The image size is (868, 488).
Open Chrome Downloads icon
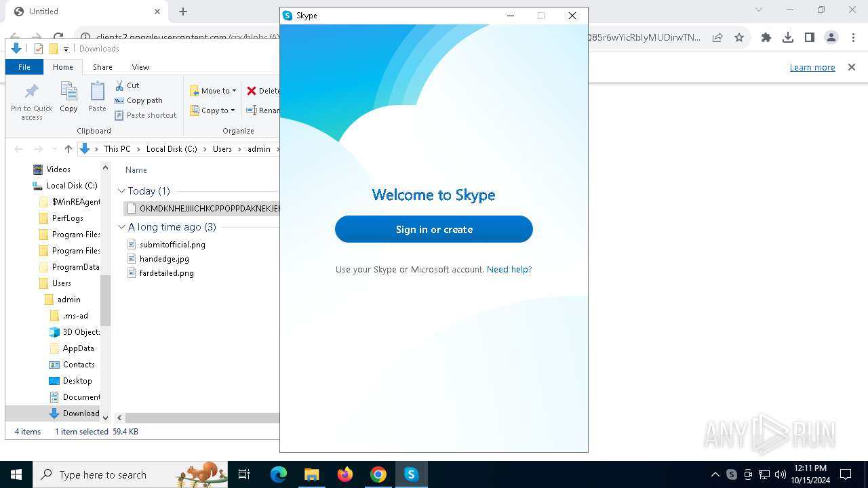click(788, 38)
